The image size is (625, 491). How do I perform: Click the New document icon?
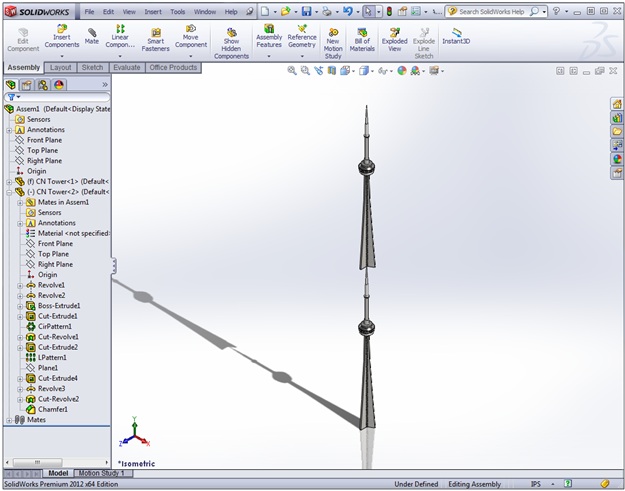pos(265,12)
